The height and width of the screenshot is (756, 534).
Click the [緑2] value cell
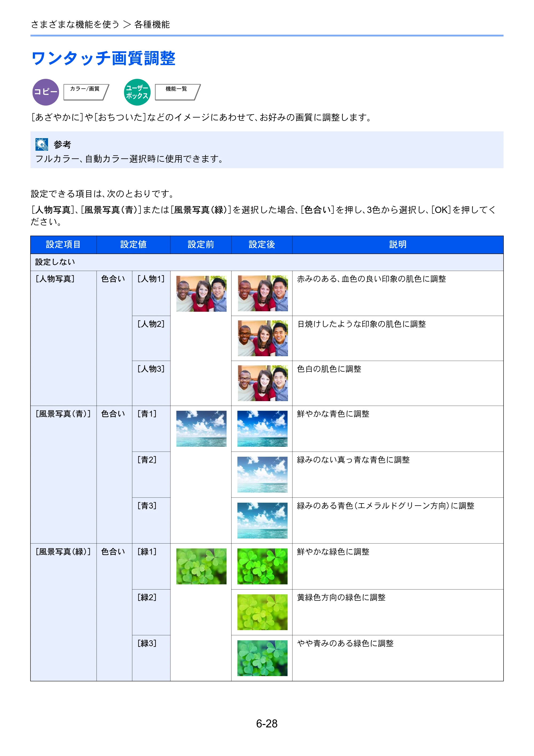[151, 612]
